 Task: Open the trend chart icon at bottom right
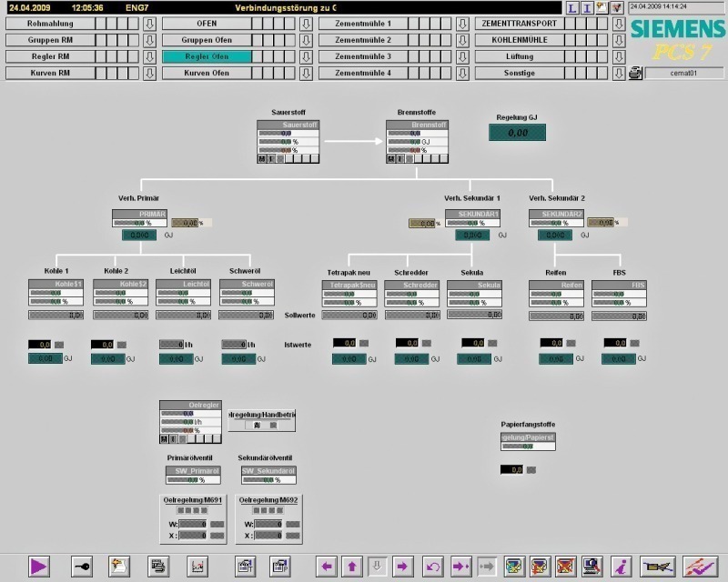point(701,566)
